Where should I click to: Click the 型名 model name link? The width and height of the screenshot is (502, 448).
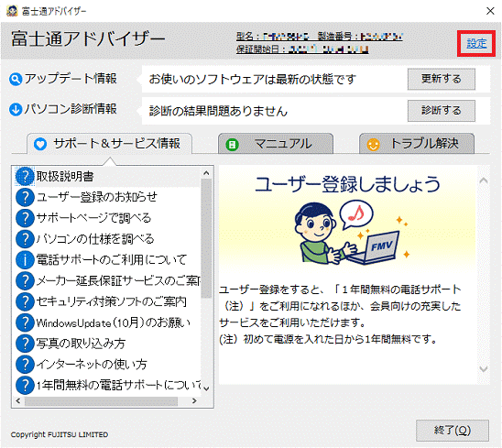tap(272, 36)
